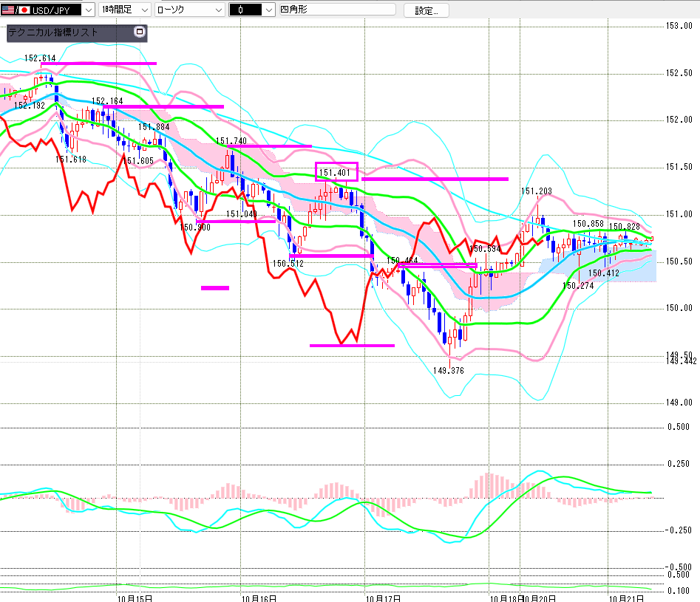Click the Japan flag icon in pair selector
This screenshot has height=602, width=700.
pos(24,10)
